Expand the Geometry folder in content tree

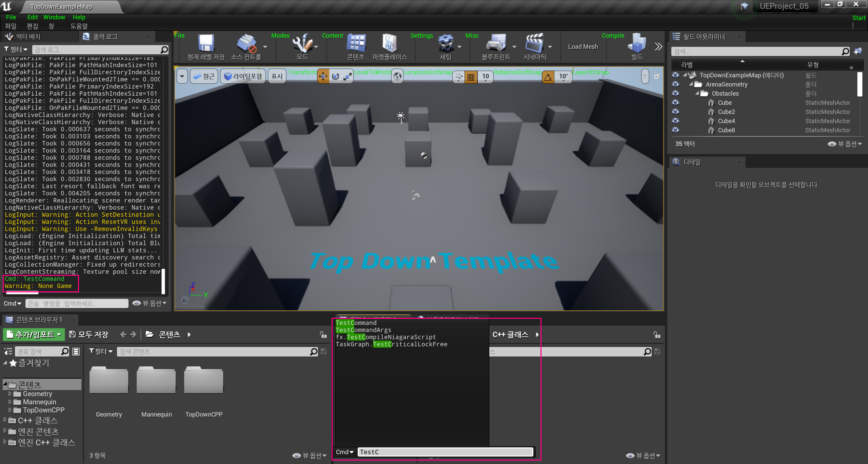coord(10,394)
